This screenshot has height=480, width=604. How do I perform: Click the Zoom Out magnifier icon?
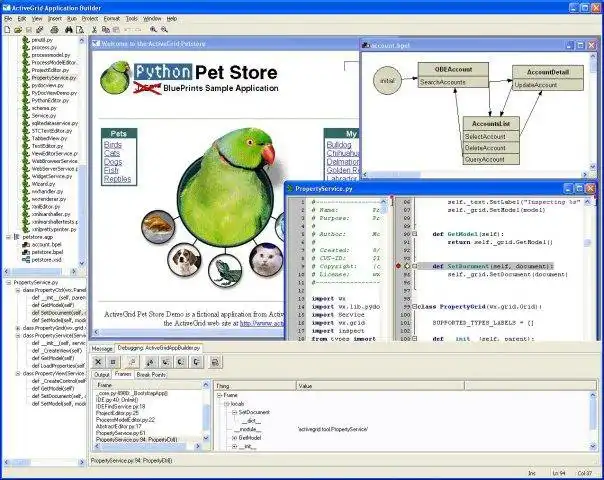[x=164, y=29]
